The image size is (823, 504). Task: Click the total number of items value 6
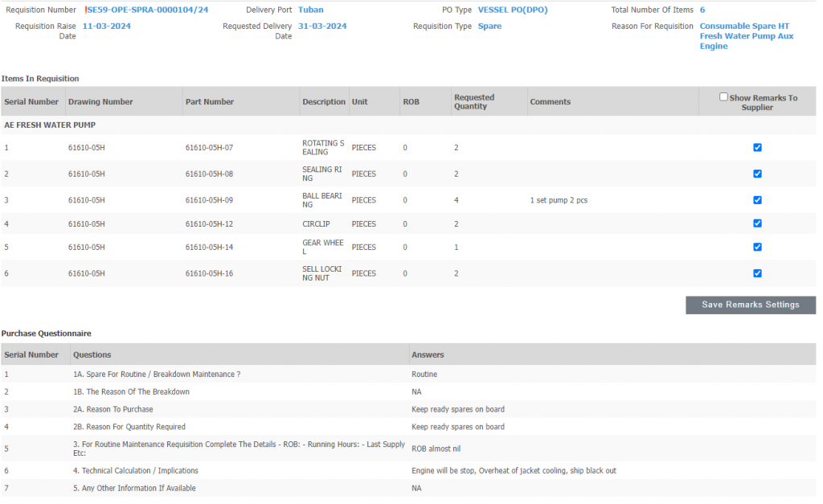click(702, 10)
